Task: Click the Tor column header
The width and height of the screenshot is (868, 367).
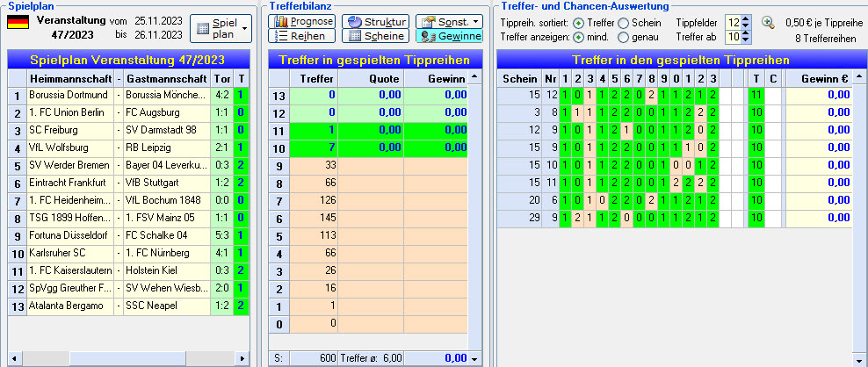Action: click(x=221, y=78)
